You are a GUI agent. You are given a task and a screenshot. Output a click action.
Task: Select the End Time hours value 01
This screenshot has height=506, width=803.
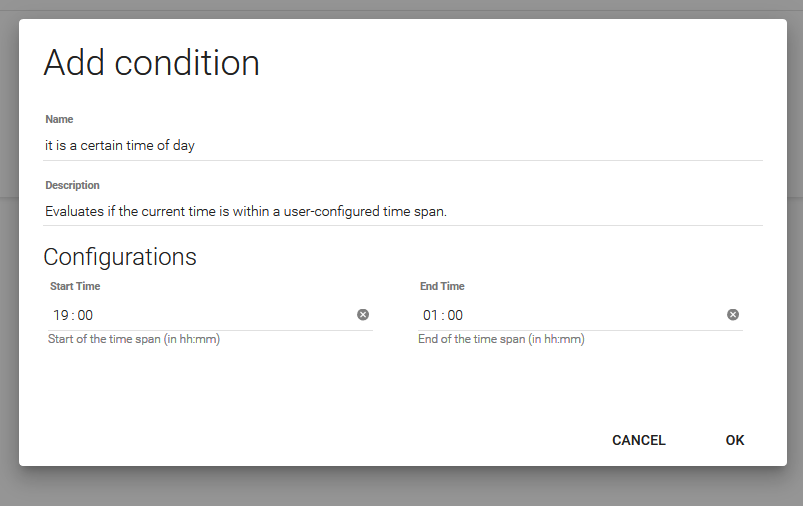[x=431, y=316]
